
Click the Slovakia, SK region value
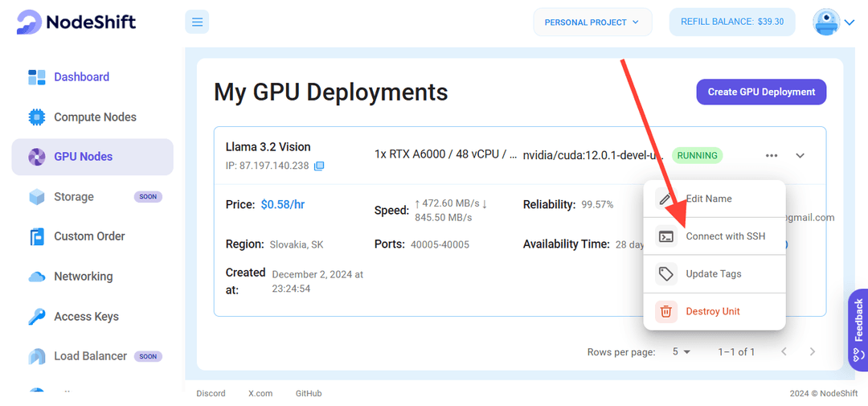pyautogui.click(x=296, y=244)
